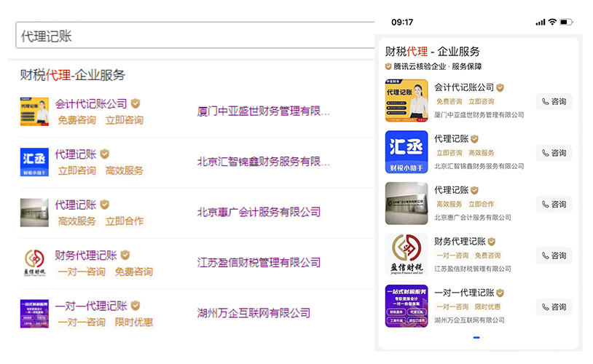Select desktop 一对一咨询 tag under 财务代理记账
The height and width of the screenshot is (364, 593).
[82, 272]
